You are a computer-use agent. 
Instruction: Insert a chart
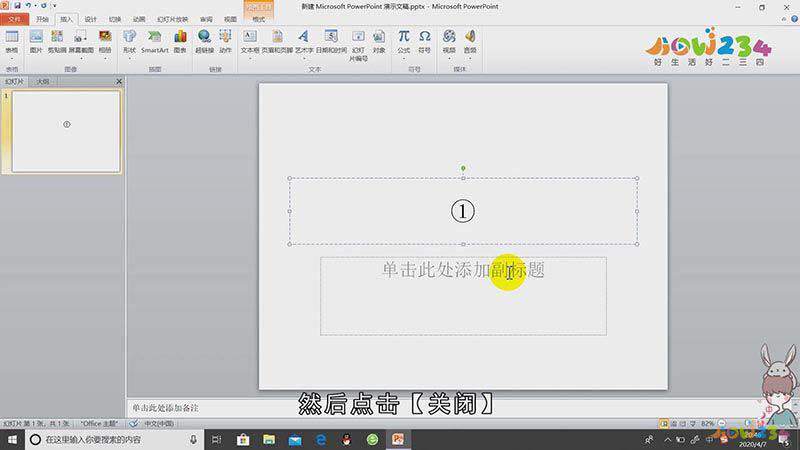[x=180, y=42]
